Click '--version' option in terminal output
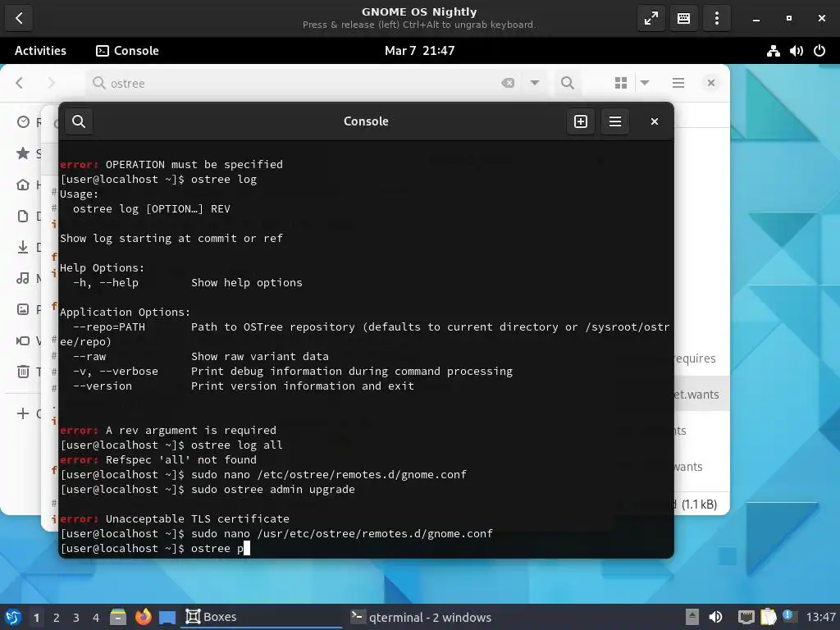This screenshot has height=630, width=840. (103, 386)
